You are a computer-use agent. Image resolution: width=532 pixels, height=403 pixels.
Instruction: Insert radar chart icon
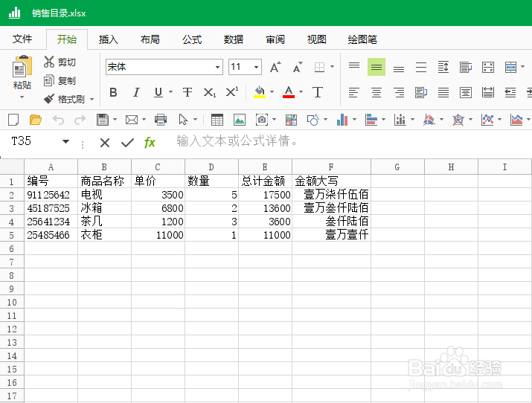click(x=458, y=120)
